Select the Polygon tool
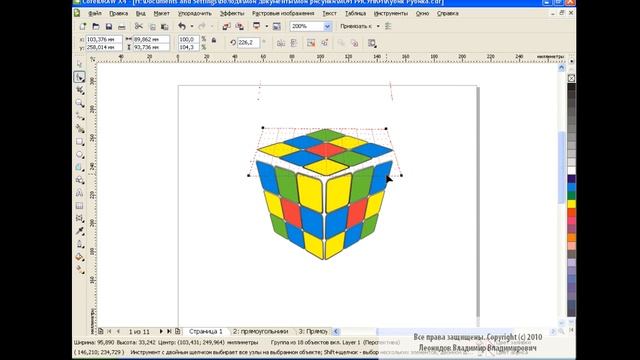 click(x=80, y=167)
